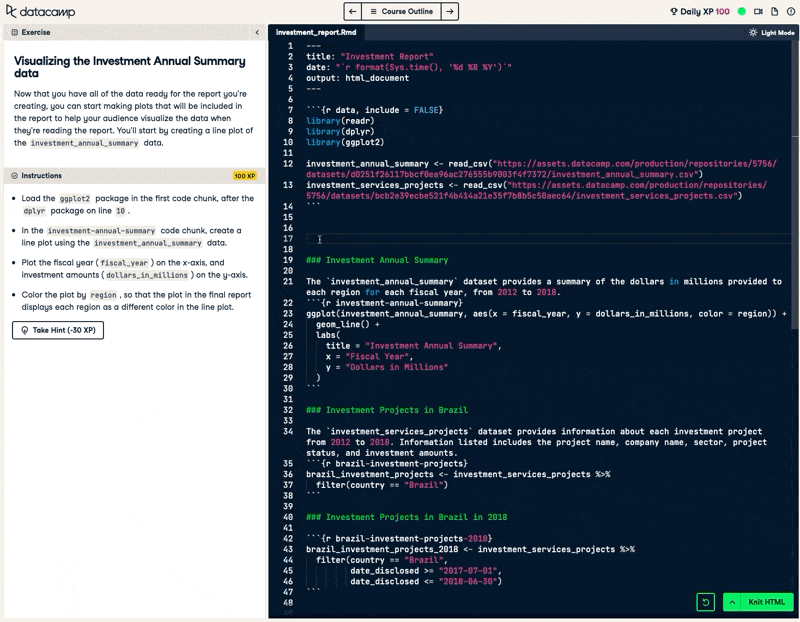Click the "### Investment Annual Summary" heading
800x622 pixels.
pyautogui.click(x=377, y=260)
